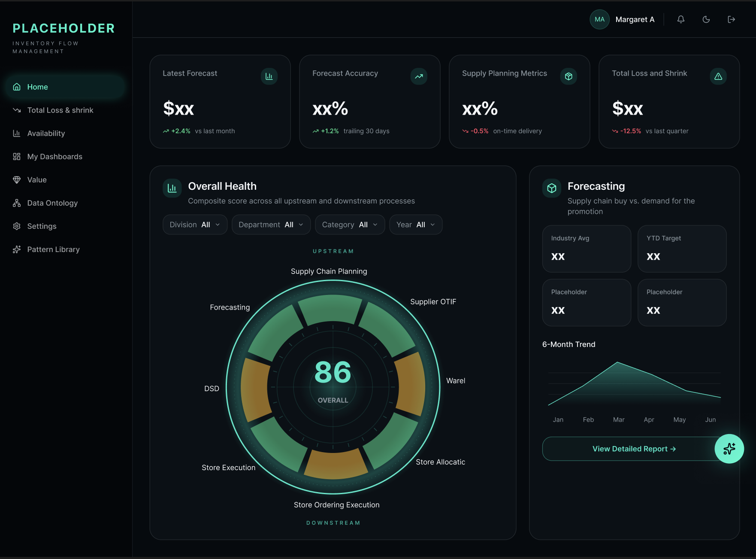The image size is (756, 559).
Task: Click the Industry Avg tile
Action: (x=587, y=249)
